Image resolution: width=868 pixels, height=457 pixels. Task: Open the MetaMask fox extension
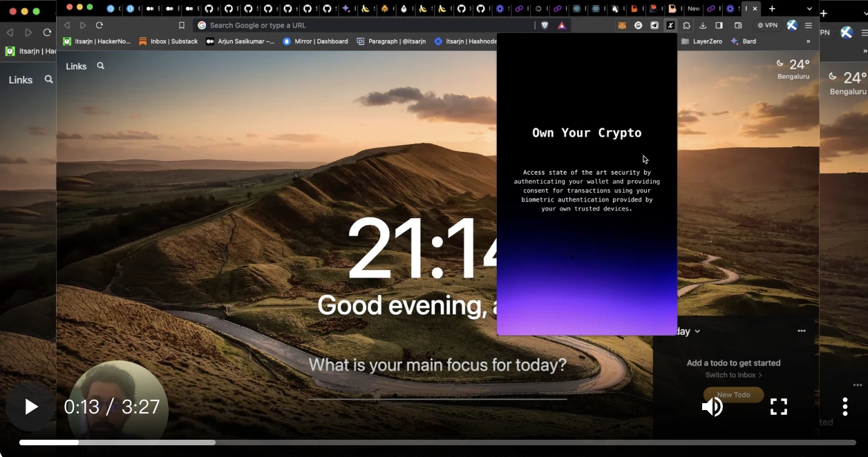(622, 26)
